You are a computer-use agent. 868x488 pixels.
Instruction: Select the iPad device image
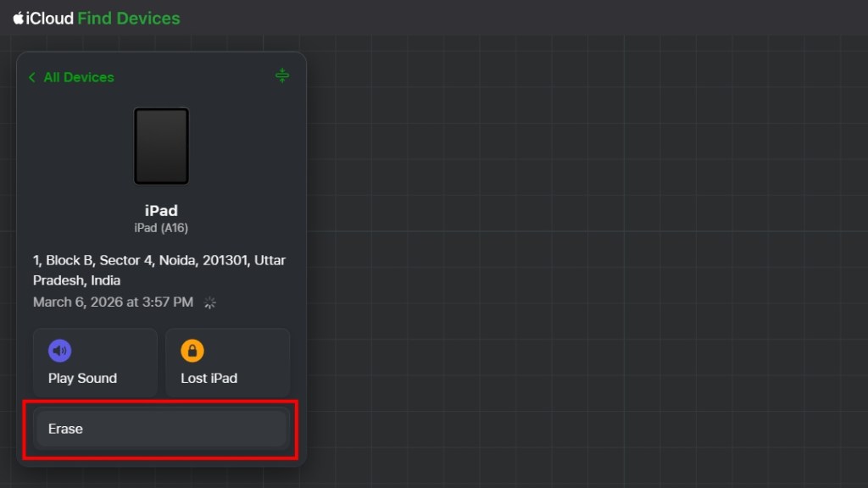pyautogui.click(x=161, y=146)
